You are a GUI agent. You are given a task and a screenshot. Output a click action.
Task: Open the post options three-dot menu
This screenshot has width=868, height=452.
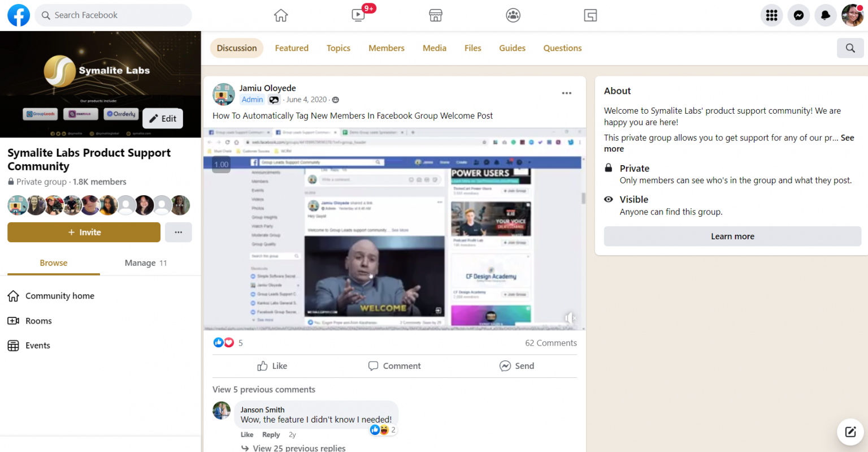566,93
